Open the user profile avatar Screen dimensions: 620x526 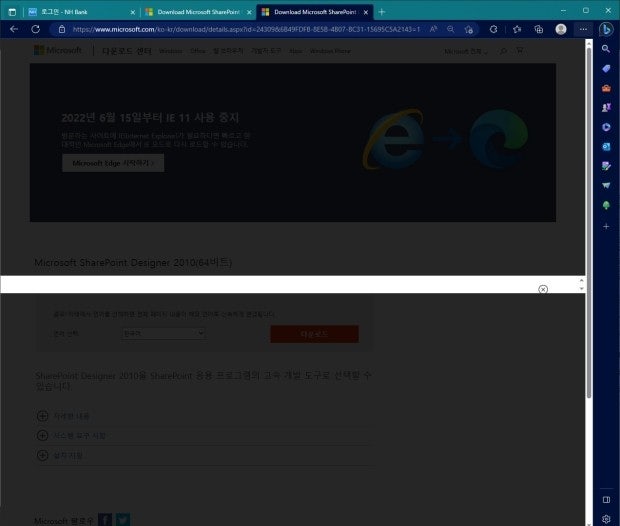point(561,29)
